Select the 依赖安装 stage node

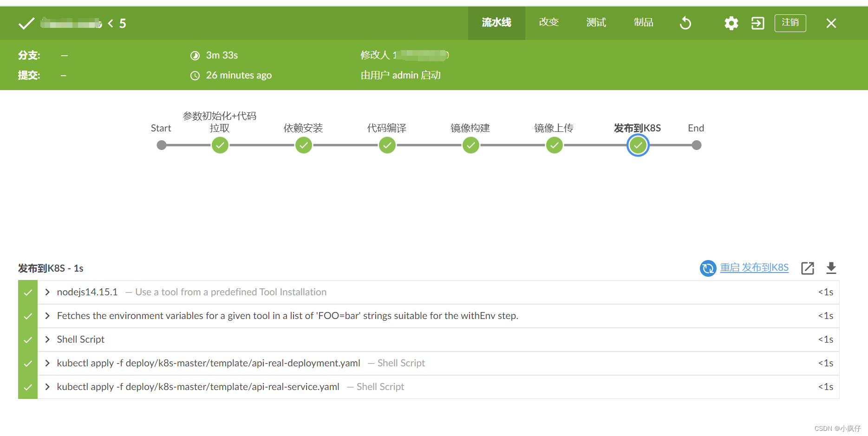[x=304, y=145]
